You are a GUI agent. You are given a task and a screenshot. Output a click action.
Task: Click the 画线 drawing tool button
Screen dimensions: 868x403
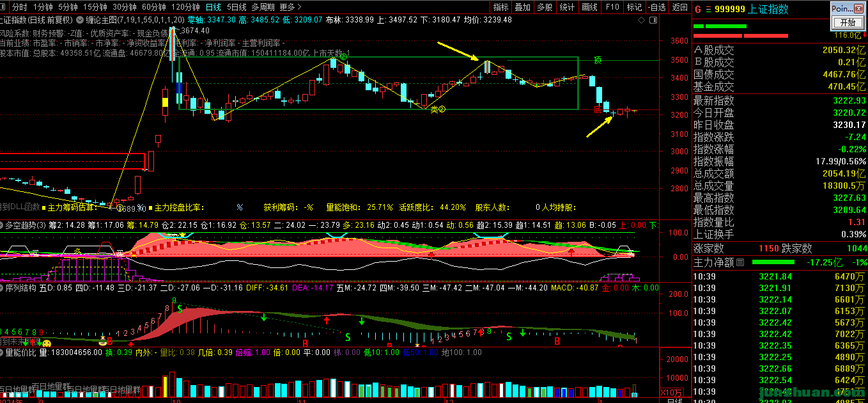(589, 7)
